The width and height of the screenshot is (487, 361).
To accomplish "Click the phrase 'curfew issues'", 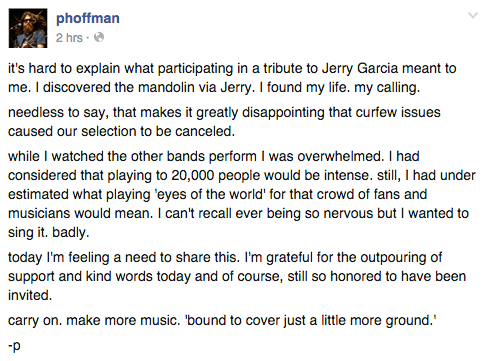I will 398,112.
